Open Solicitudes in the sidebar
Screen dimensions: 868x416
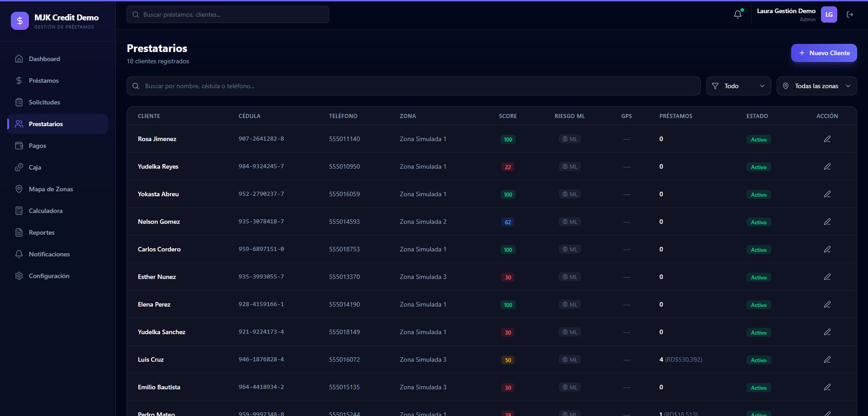[x=58, y=102]
